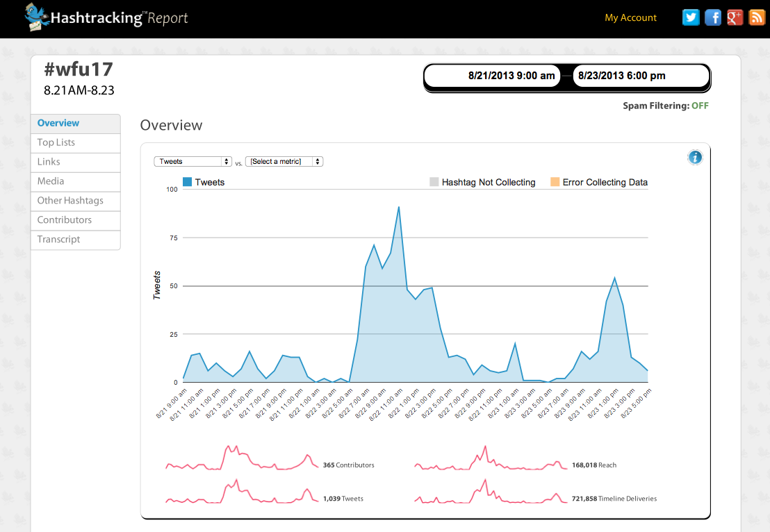
Task: Click the blue info icon on chart
Action: [x=695, y=158]
